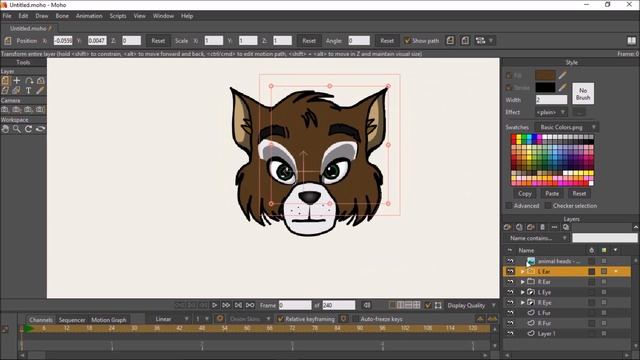Screen dimensions: 640x360
Task: Hide the L Fur layer
Action: (x=510, y=313)
